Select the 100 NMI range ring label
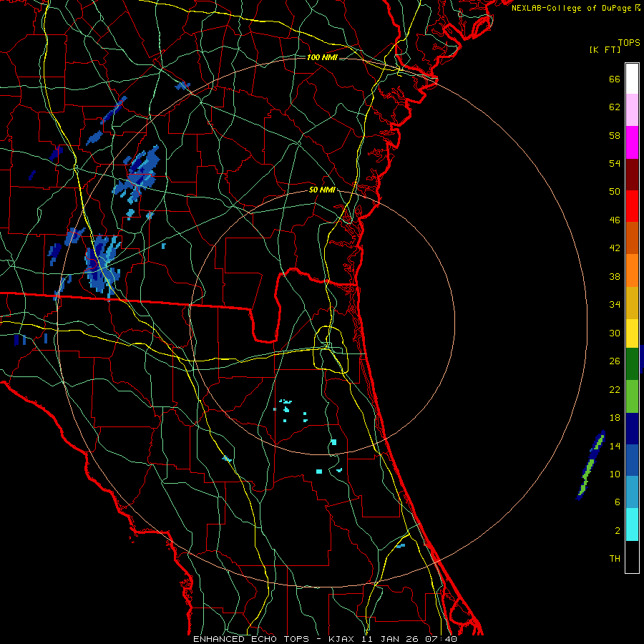 pos(322,57)
